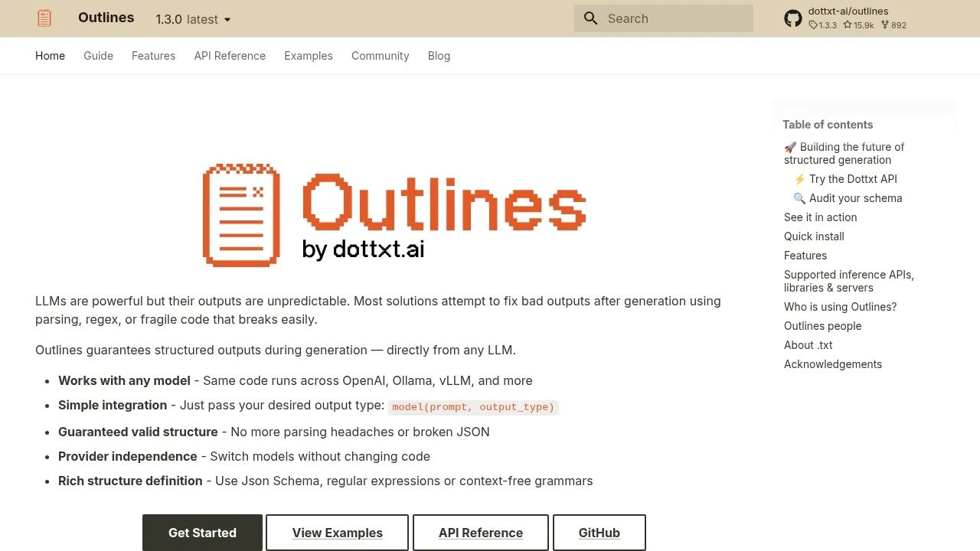
Task: Click the Rich structure definition bullet
Action: [x=325, y=481]
